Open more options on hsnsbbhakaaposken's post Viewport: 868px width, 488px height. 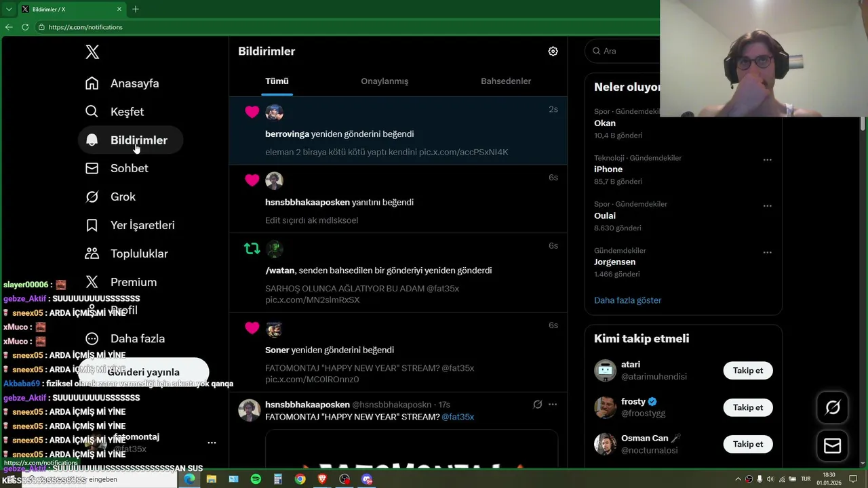point(553,405)
